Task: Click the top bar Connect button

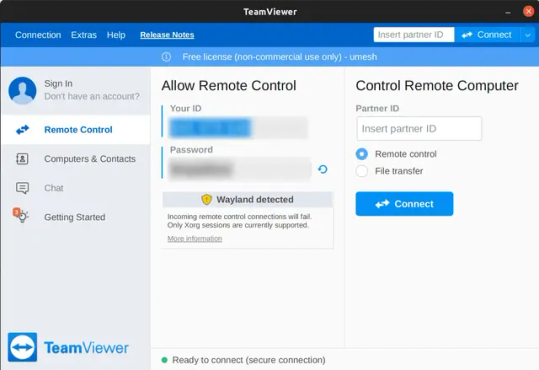Action: [x=486, y=35]
